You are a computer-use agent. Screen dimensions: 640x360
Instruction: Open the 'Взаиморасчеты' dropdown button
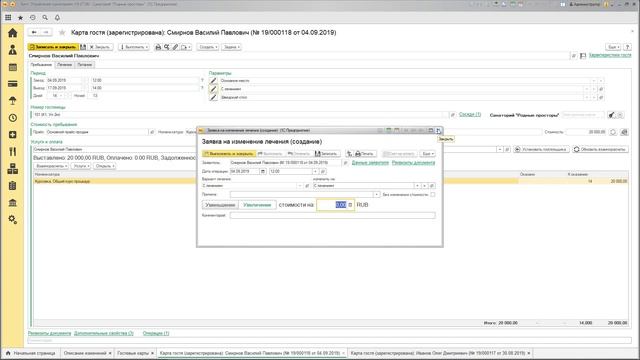pyautogui.click(x=51, y=166)
